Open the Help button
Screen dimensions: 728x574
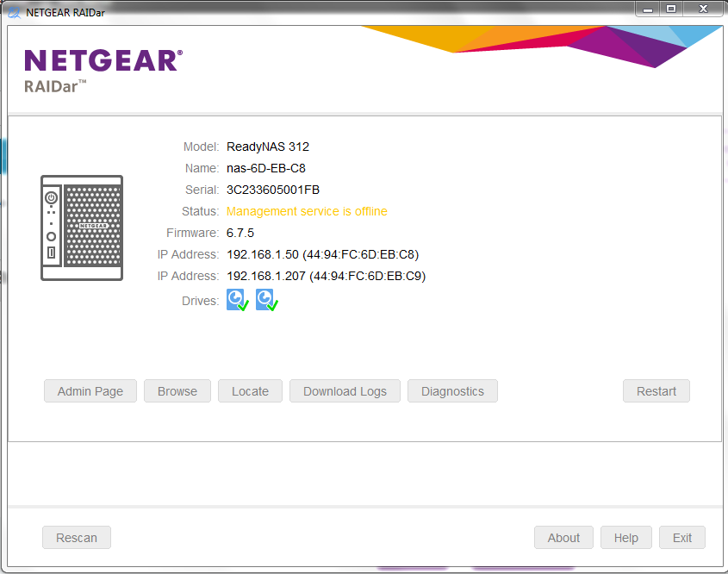tap(626, 538)
